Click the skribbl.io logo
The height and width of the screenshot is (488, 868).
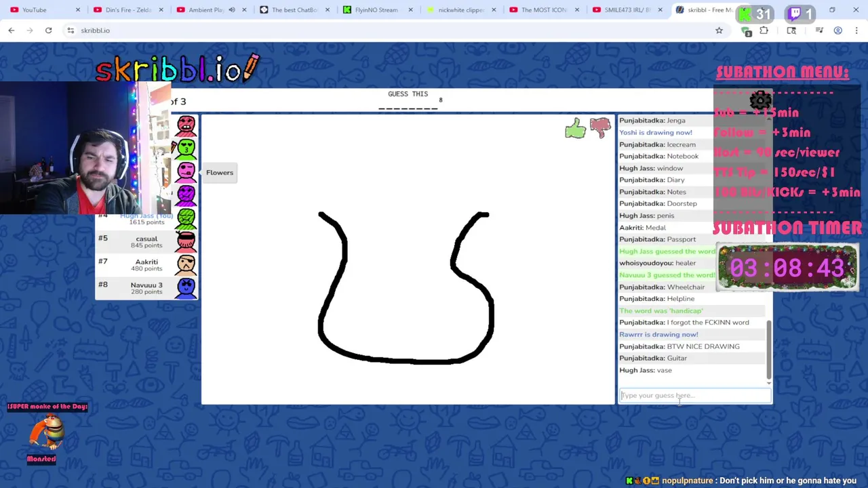click(178, 68)
